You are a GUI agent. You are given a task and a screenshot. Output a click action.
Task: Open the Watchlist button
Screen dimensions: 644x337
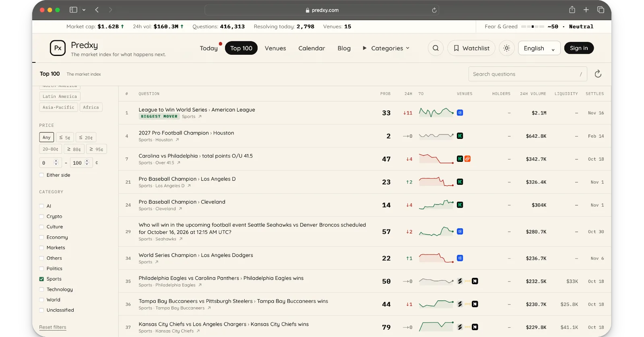pyautogui.click(x=471, y=48)
